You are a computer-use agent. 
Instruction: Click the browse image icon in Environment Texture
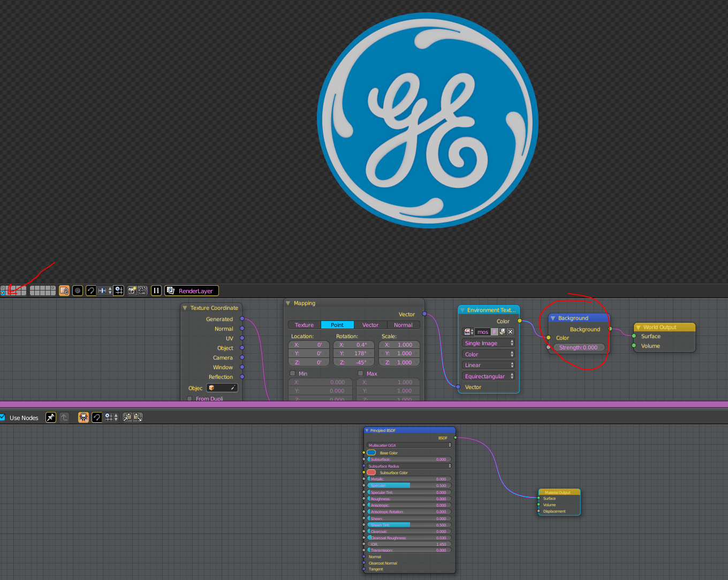click(x=468, y=332)
